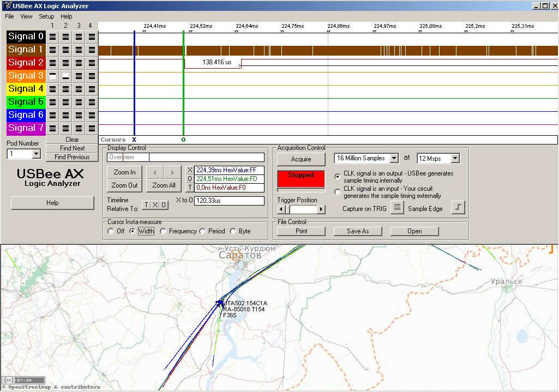The width and height of the screenshot is (559, 392).
Task: Click Signal 2 trigger column 4 icon
Action: pos(92,63)
